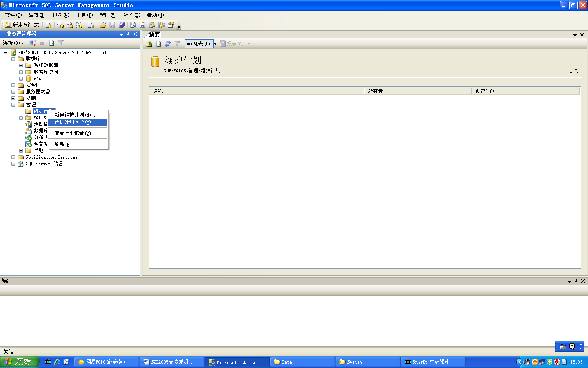The image size is (588, 368).
Task: Open the Output panel window-position dropdown arrow
Action: pyautogui.click(x=570, y=281)
